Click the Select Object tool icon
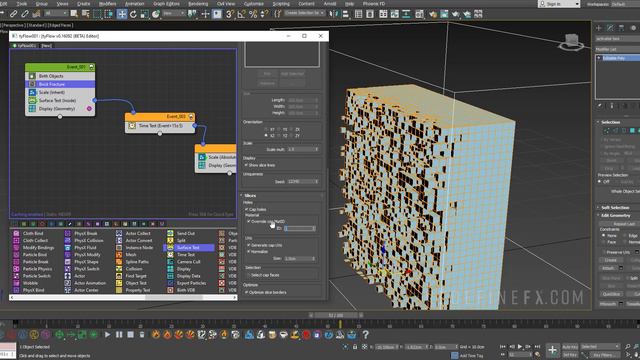Image resolution: width=640 pixels, height=360 pixels. 74,14
